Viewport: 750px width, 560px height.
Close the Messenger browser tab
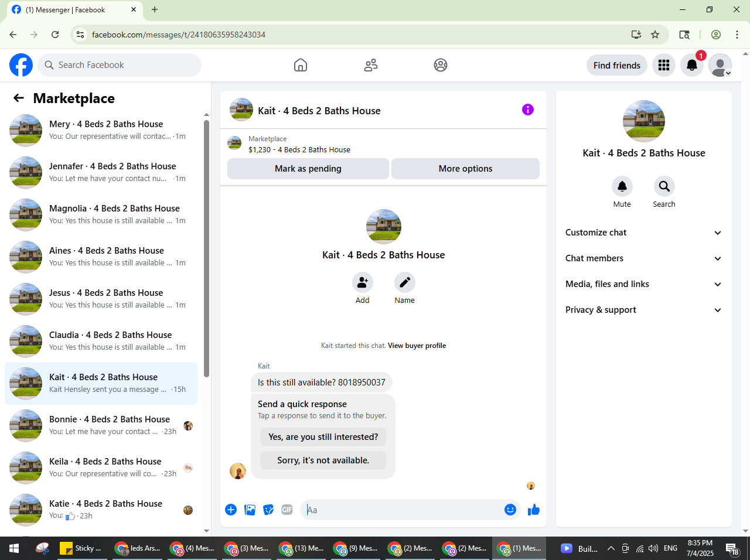134,9
